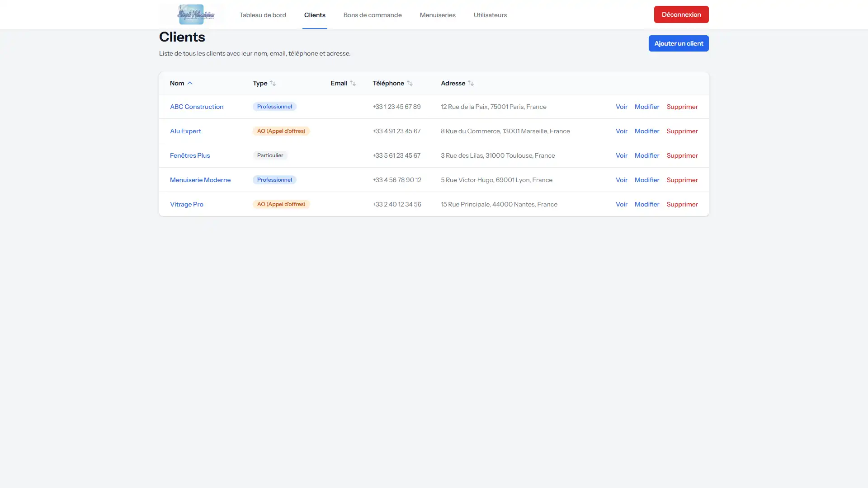The image size is (868, 488).
Task: Click the Ajouter un client button
Action: click(679, 43)
